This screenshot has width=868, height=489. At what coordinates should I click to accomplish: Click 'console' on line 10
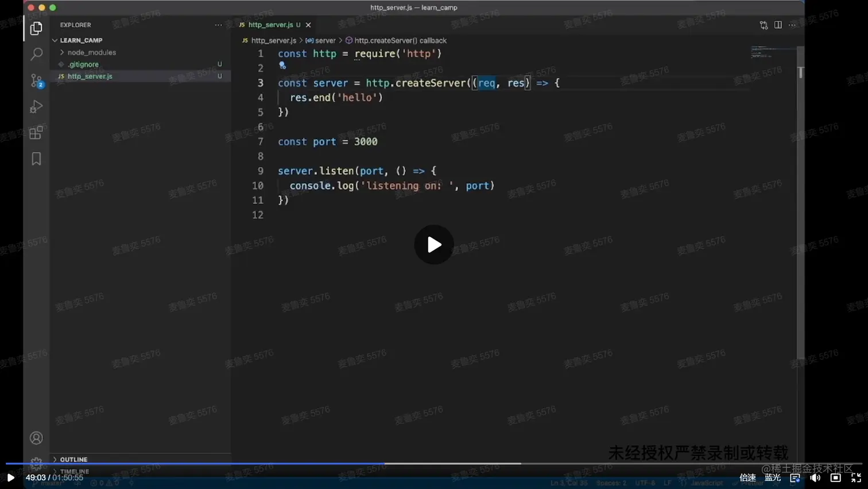(x=310, y=186)
